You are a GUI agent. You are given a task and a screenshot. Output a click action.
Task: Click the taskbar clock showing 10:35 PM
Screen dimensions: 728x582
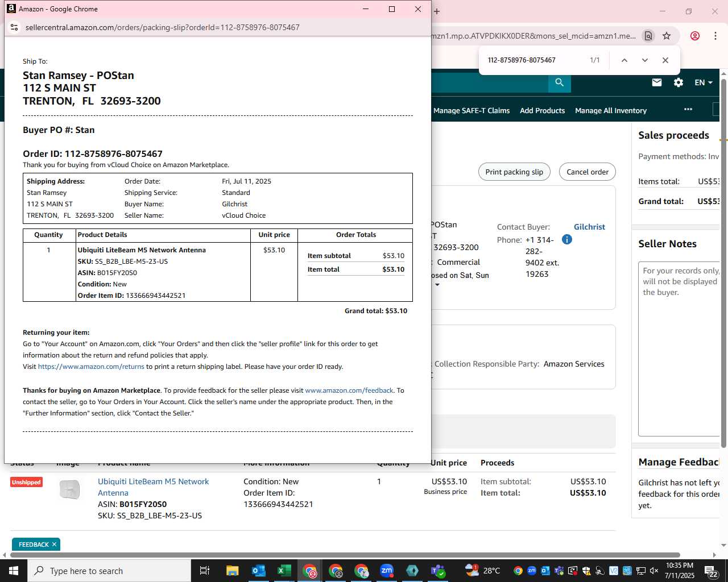(680, 571)
